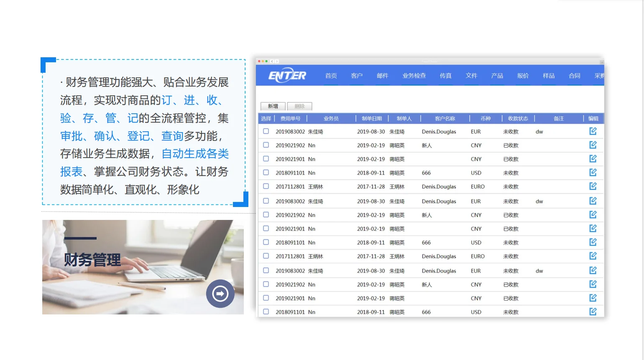
Task: Tick the checkbox on the last table row
Action: click(x=266, y=312)
